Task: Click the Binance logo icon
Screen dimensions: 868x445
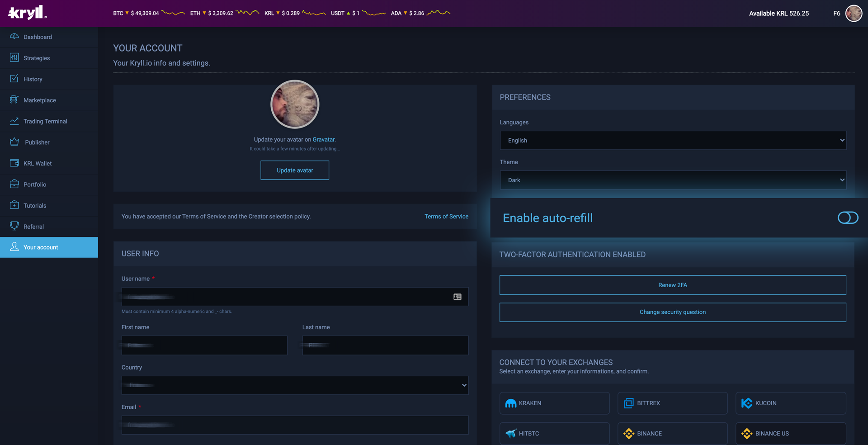Action: click(629, 433)
